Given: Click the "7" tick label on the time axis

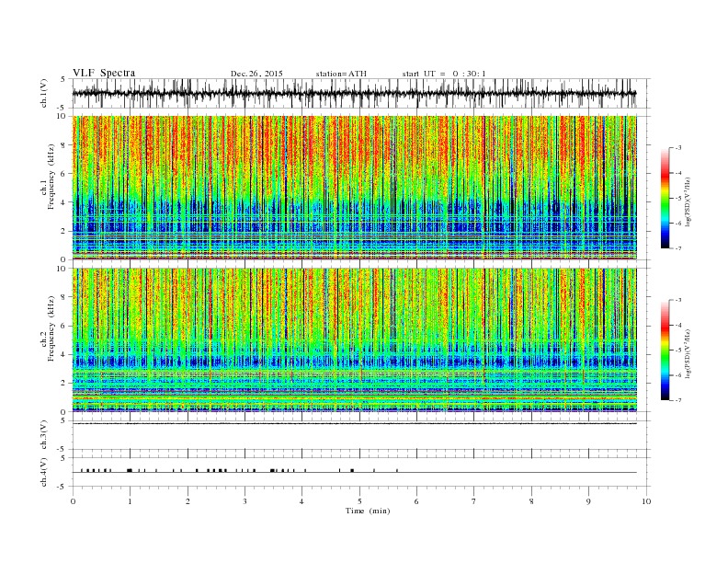Looking at the screenshot, I should (474, 501).
